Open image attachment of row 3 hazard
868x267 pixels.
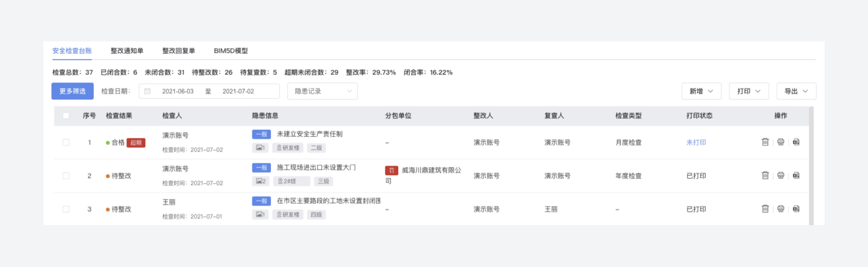[260, 215]
